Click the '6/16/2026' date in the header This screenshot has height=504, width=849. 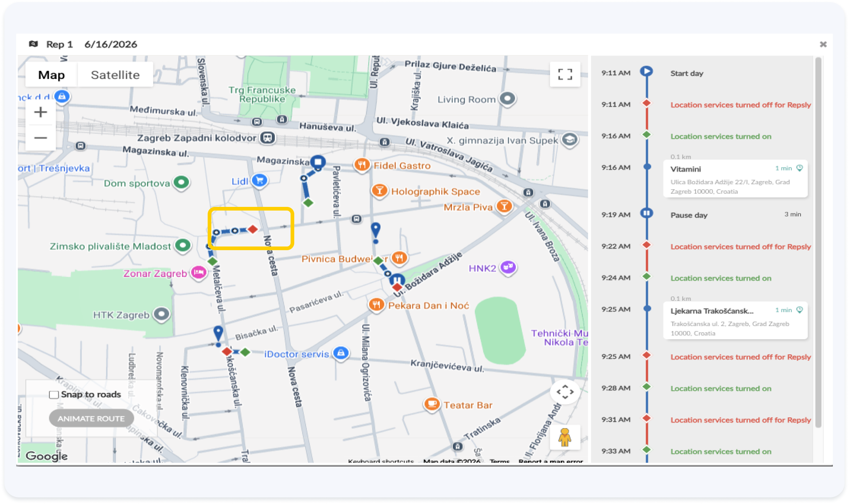(x=111, y=44)
